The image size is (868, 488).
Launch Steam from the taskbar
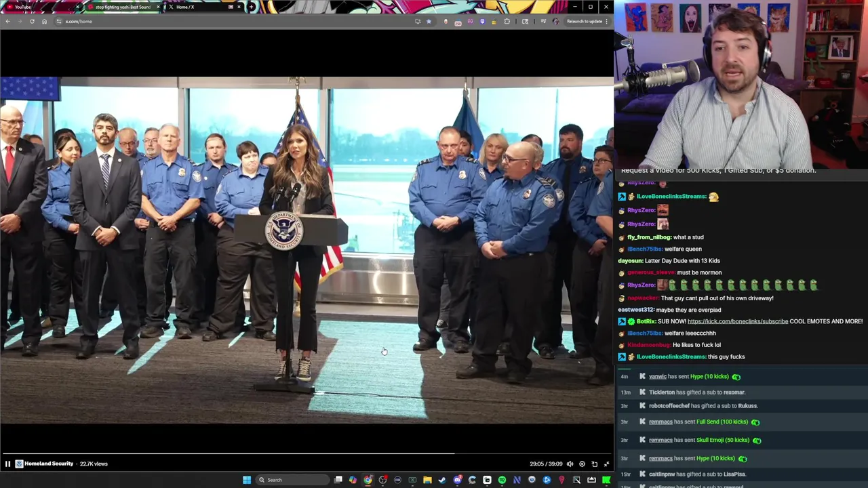[x=442, y=480]
